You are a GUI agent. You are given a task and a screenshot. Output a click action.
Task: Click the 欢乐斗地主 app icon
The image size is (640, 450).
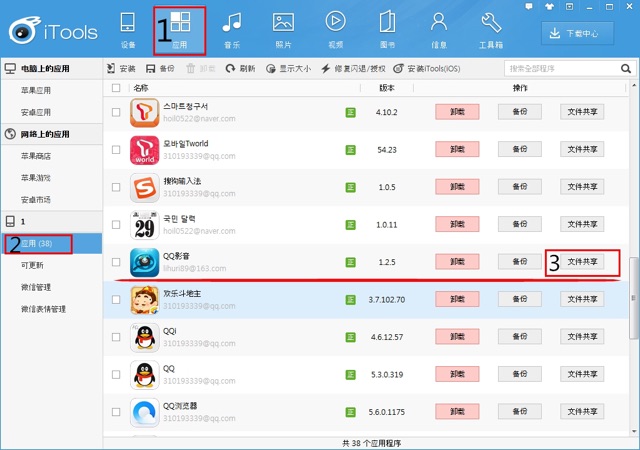pos(144,300)
